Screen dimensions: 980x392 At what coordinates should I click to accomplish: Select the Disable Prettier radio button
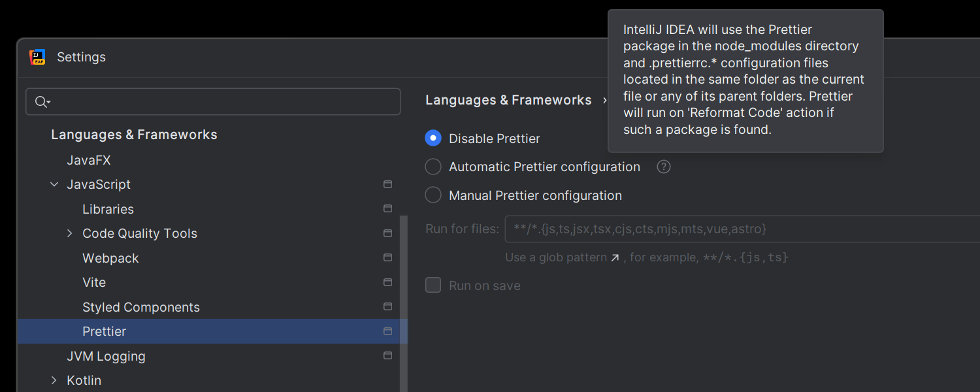(433, 139)
